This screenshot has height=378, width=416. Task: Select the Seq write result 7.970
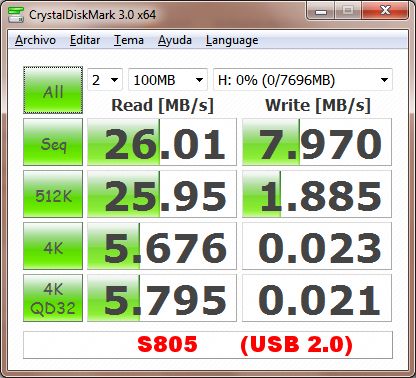[x=317, y=142]
